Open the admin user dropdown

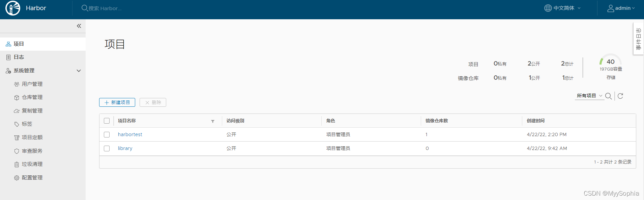(x=621, y=8)
